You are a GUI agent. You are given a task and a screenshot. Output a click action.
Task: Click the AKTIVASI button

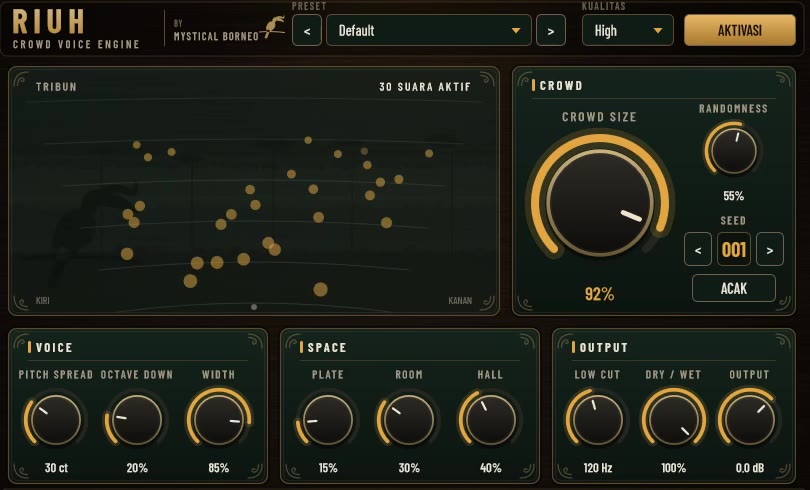pyautogui.click(x=740, y=30)
